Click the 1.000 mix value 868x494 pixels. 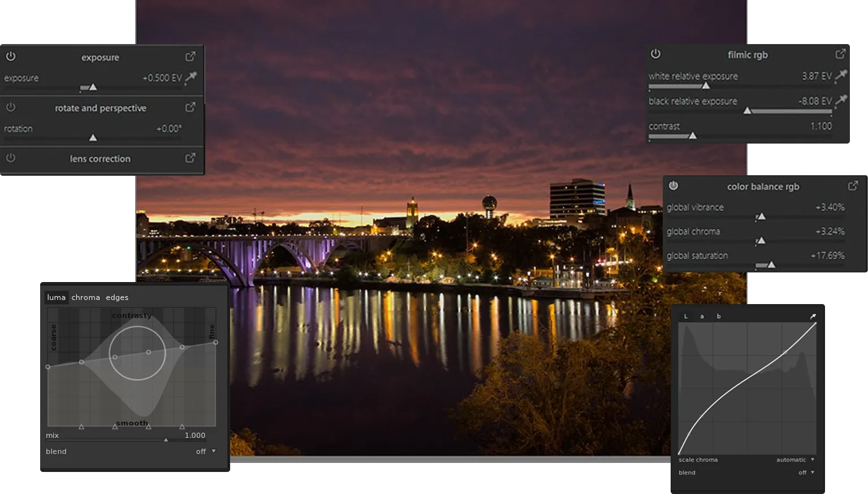tap(195, 435)
